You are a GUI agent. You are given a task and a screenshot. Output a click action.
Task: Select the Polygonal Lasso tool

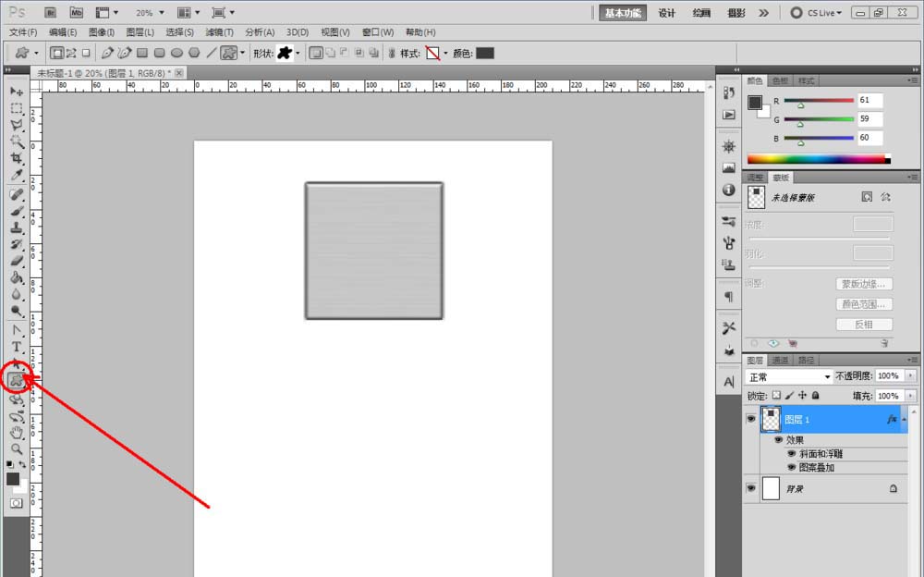tap(17, 125)
